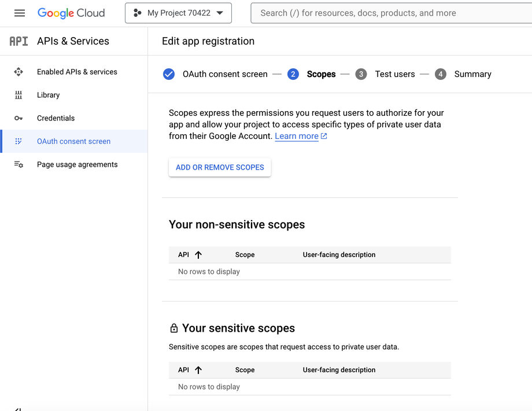
Task: Click the OAuth consent screen sidebar icon
Action: (x=19, y=141)
